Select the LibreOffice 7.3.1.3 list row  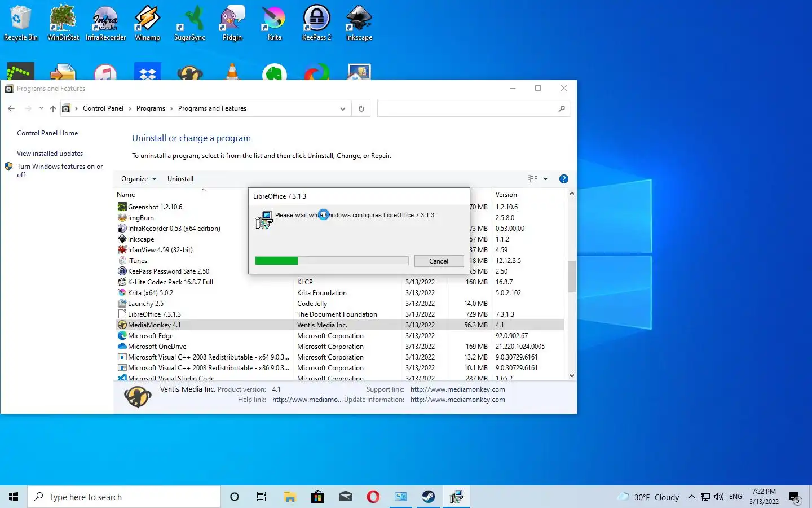click(339, 314)
